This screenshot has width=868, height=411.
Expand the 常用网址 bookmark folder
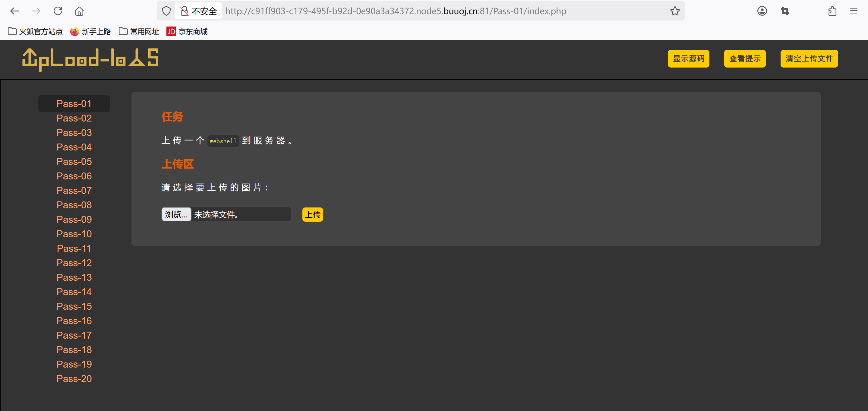pos(139,32)
